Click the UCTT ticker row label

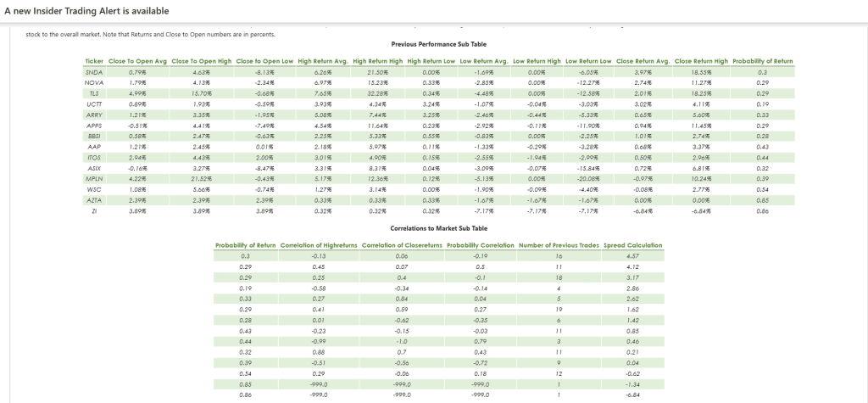[93, 104]
